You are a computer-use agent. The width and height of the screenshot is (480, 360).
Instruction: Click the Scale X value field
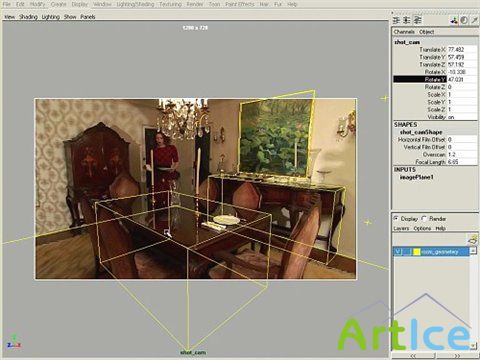coord(462,95)
